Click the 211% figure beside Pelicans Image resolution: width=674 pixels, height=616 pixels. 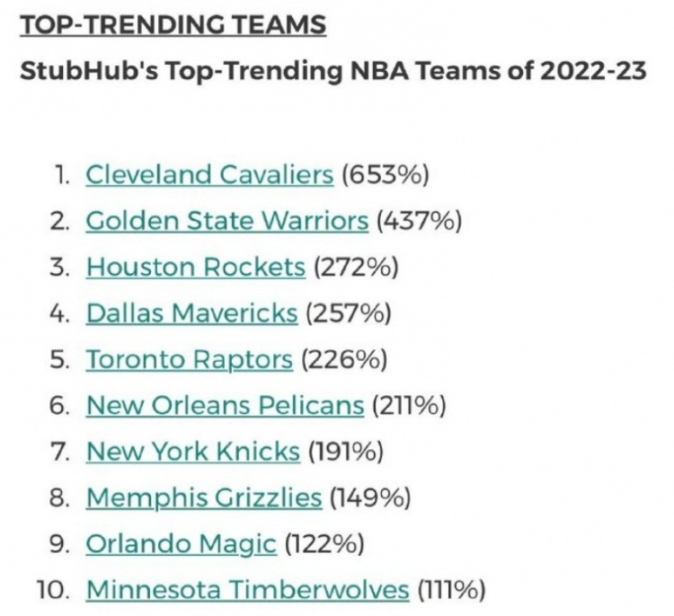pos(409,406)
